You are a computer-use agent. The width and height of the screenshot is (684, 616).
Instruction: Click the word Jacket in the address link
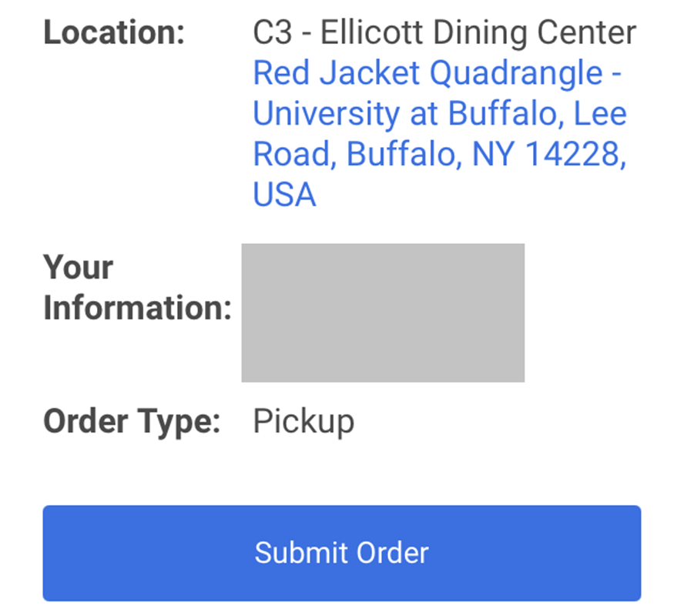(x=370, y=73)
